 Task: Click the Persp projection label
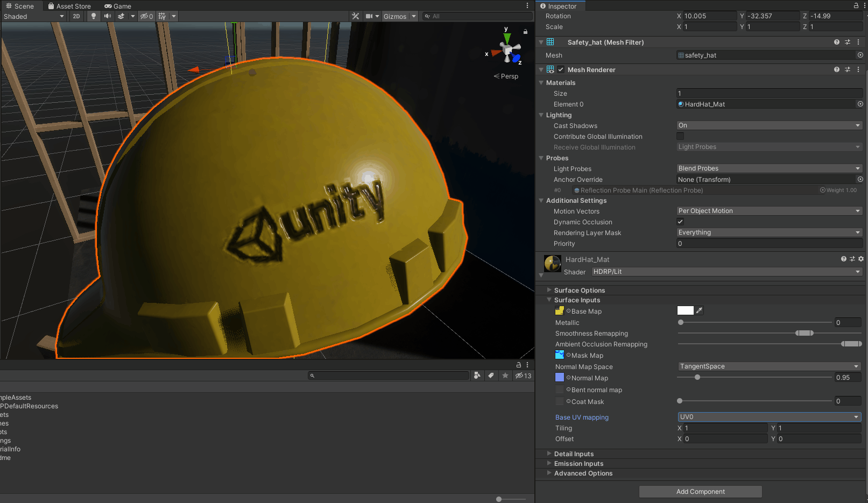click(506, 76)
